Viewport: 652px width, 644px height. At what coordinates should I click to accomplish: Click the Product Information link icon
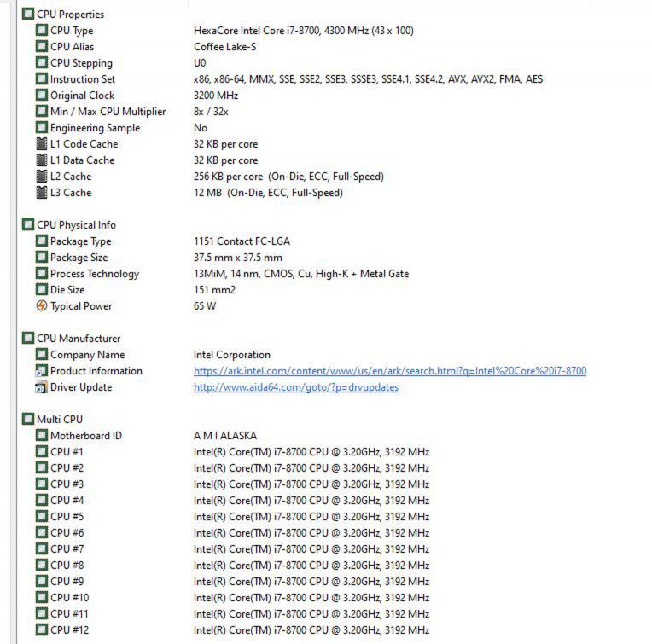42,370
